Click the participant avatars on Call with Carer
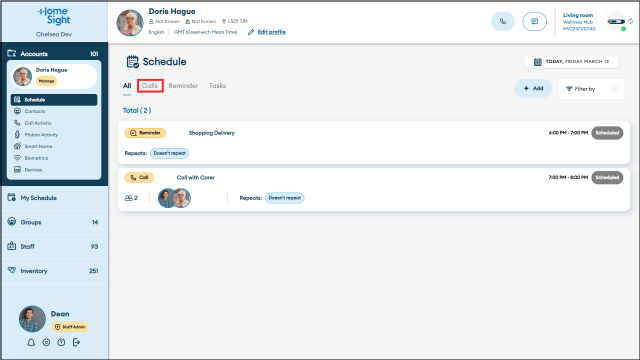 (x=174, y=198)
